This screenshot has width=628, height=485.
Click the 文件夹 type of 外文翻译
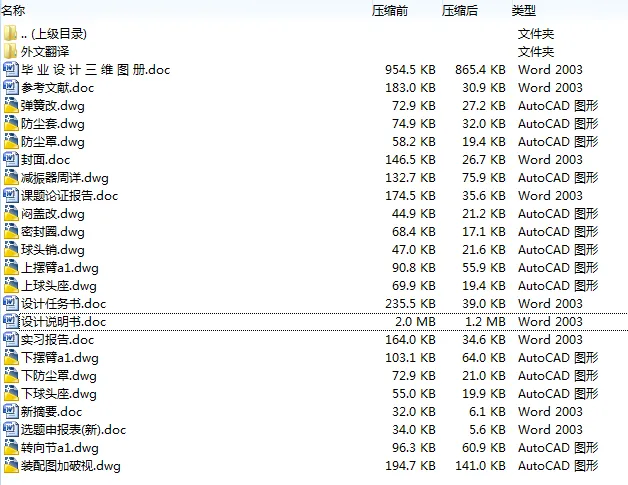[536, 52]
